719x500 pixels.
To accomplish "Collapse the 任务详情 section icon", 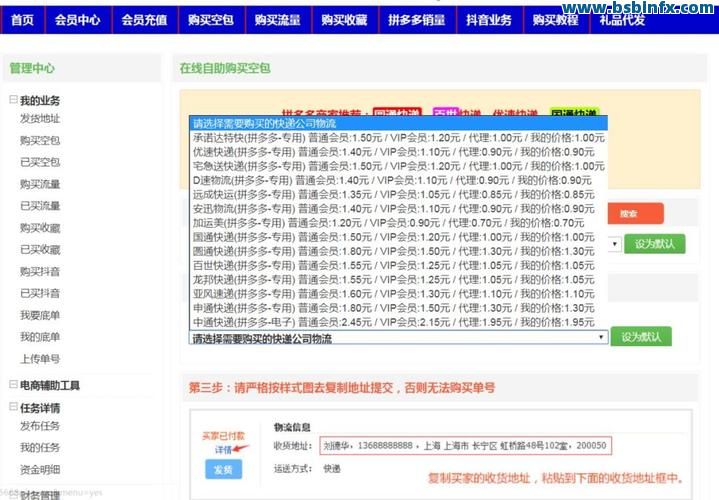I will click(x=13, y=408).
